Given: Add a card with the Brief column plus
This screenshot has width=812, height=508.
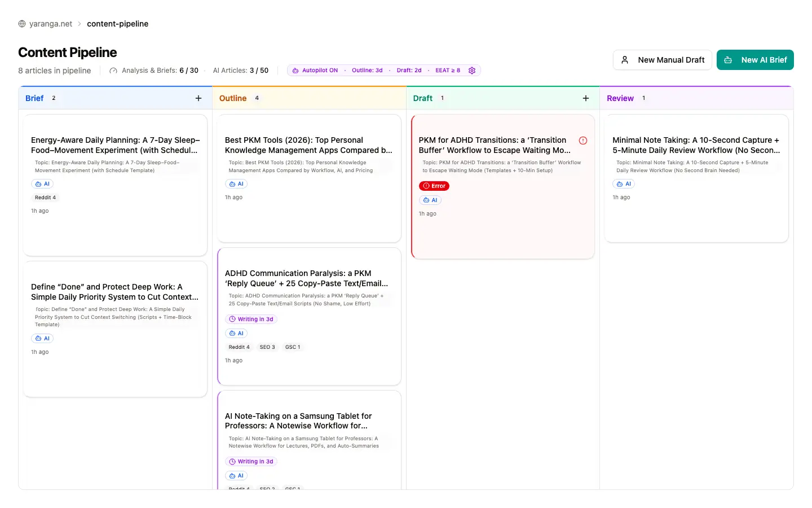Looking at the screenshot, I should tap(198, 98).
